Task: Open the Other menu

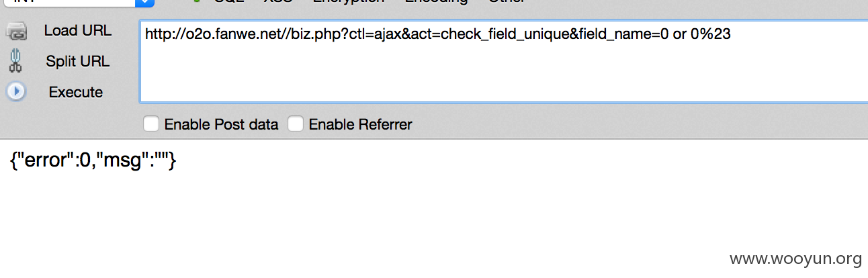Action: click(x=507, y=1)
